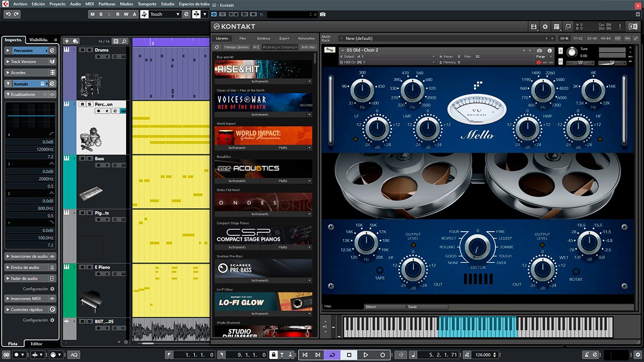The width and height of the screenshot is (644, 362).
Task: Open the Configuración gear under Fader de audio
Action: pos(52,289)
